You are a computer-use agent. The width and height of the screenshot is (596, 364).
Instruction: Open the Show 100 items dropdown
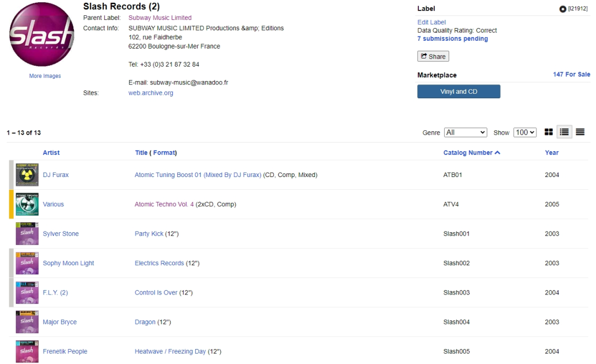525,132
